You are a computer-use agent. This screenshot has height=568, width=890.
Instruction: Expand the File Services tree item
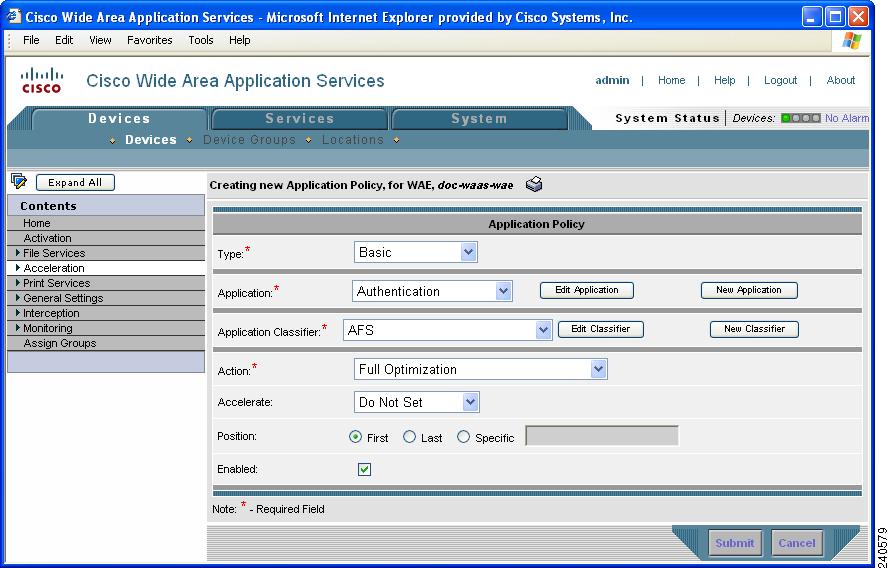point(18,253)
